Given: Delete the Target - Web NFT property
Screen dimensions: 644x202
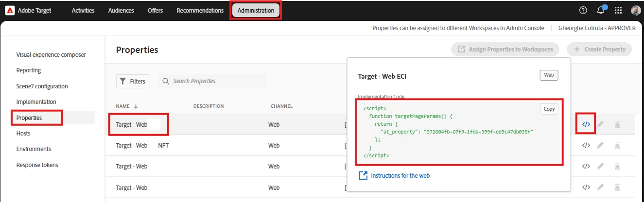Looking at the screenshot, I should (x=617, y=145).
